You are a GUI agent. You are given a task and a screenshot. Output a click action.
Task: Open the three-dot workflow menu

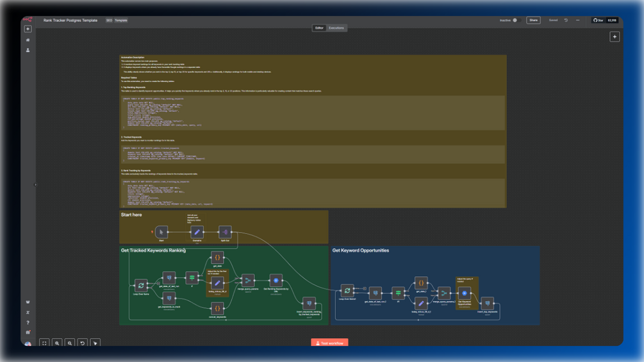pos(577,20)
